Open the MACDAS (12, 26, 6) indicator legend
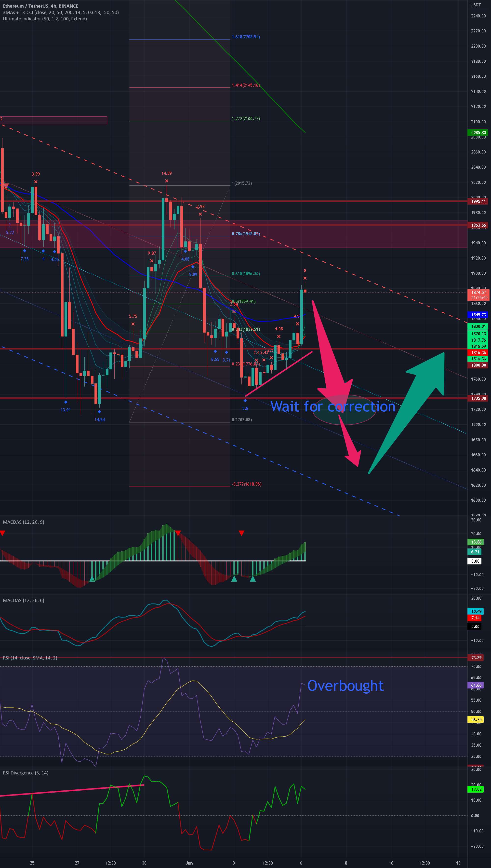 coord(24,600)
